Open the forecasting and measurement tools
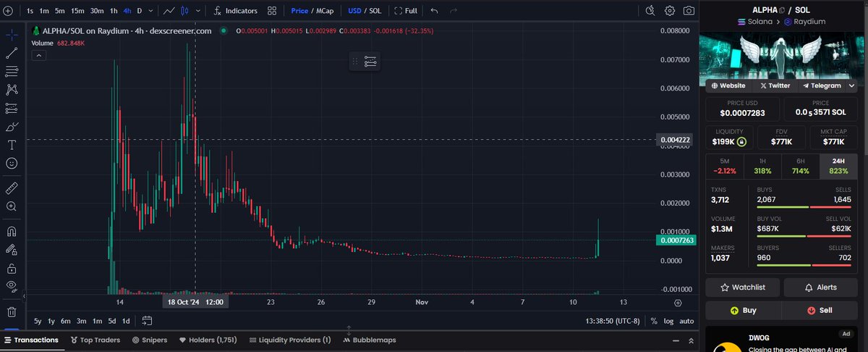Screen dimensions: 868x352 (x=12, y=108)
